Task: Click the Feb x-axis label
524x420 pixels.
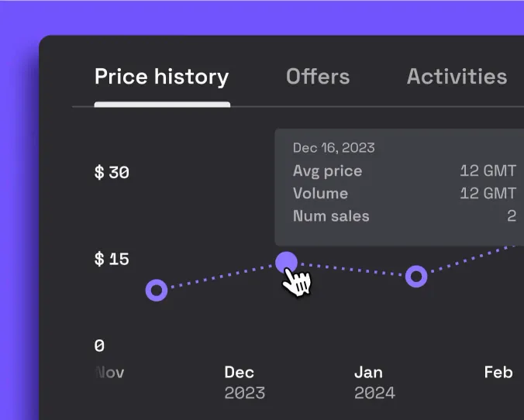Action: coord(498,373)
